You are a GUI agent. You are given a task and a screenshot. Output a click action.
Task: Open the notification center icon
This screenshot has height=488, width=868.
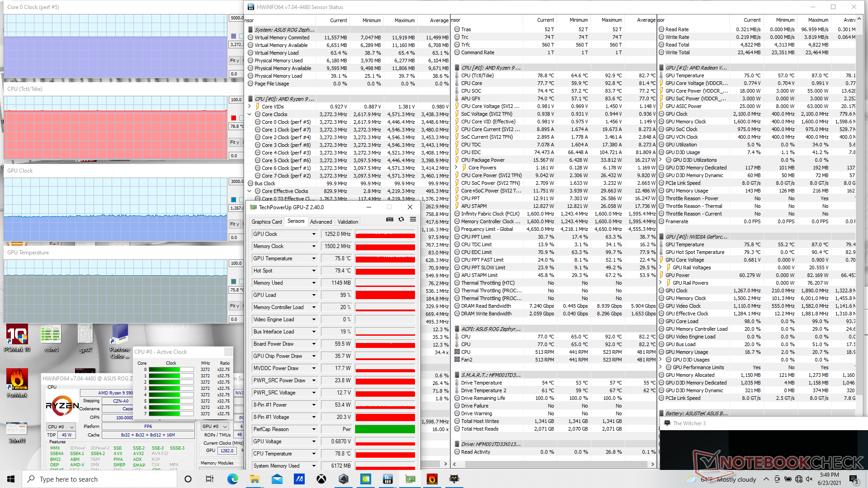[x=853, y=479]
